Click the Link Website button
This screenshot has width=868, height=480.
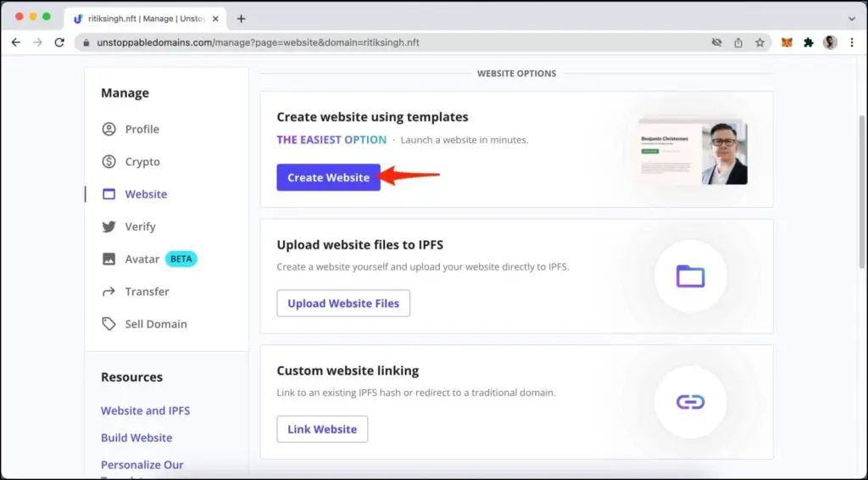[x=322, y=429]
